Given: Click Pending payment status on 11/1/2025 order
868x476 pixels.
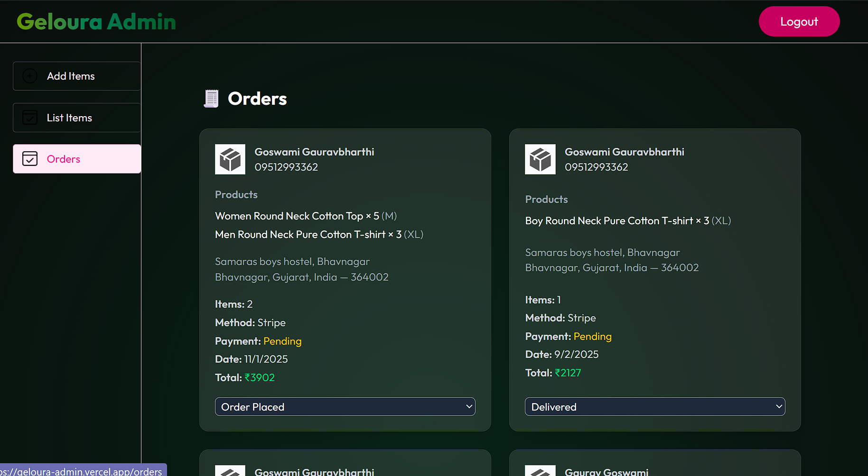Looking at the screenshot, I should pyautogui.click(x=282, y=341).
